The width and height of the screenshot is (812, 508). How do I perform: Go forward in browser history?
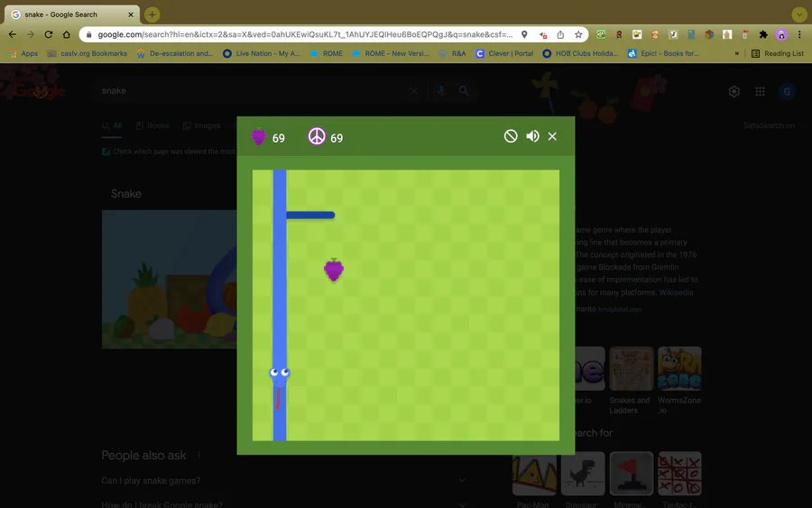30,34
